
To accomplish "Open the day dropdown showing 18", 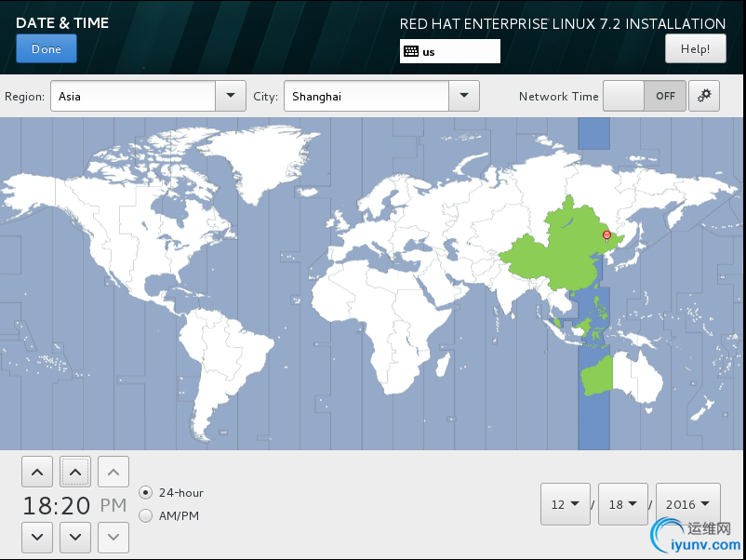I will 623,504.
